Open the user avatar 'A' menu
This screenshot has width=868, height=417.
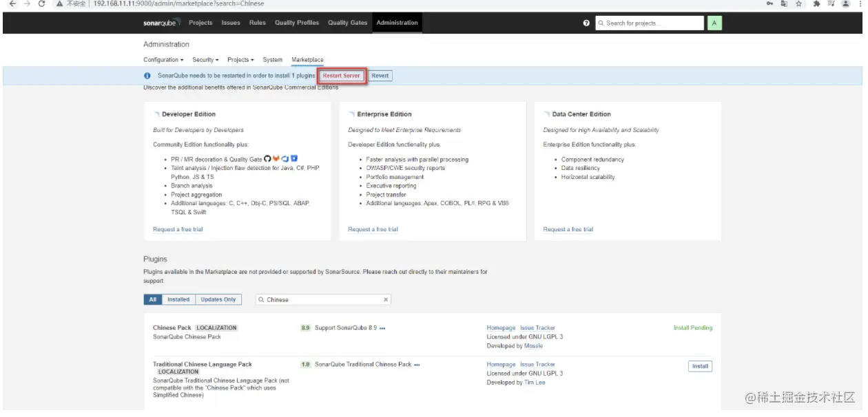[x=714, y=23]
